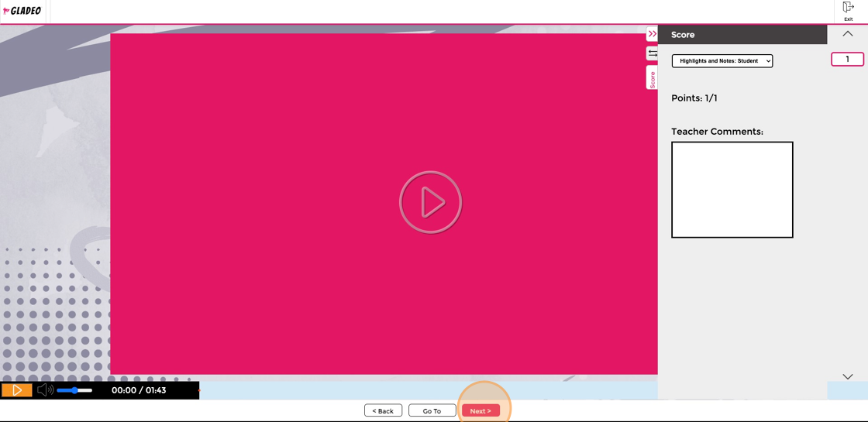Exit the lesson via Exit icon
This screenshot has width=868, height=422.
coord(848,11)
